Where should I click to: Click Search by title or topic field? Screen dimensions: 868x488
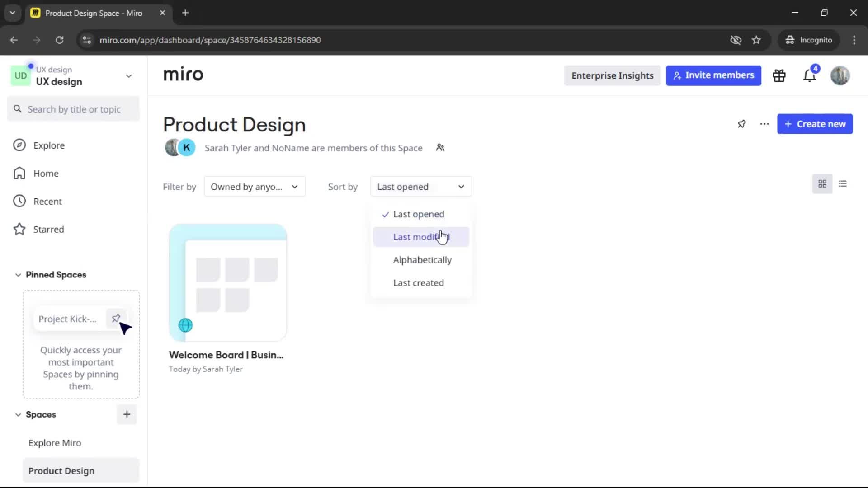coord(74,109)
